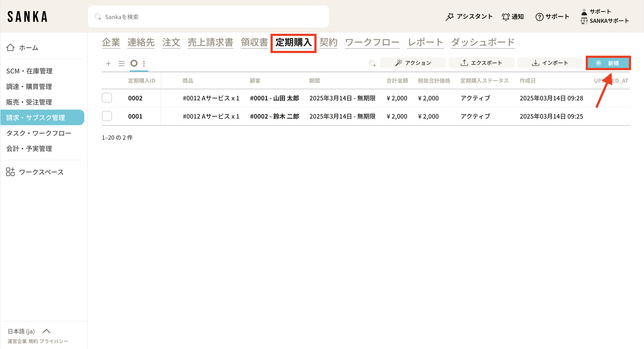
Task: Check the box for subscription 0002
Action: coord(107,98)
